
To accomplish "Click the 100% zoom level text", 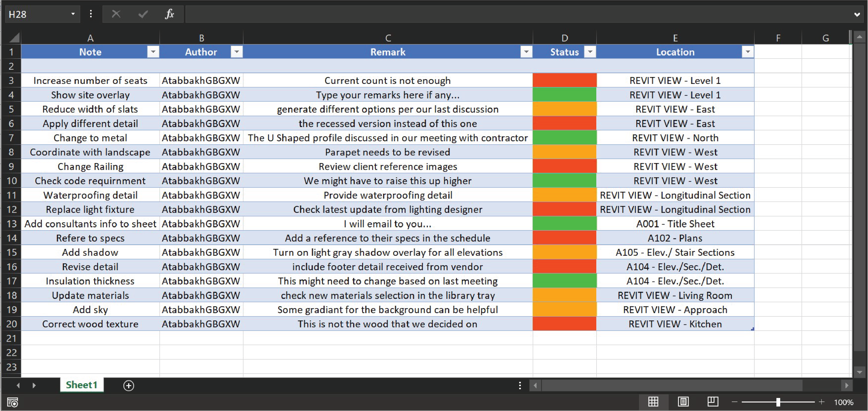I will point(843,402).
